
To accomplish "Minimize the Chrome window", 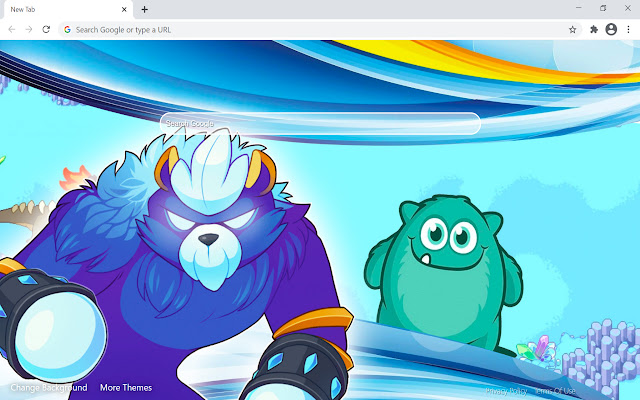I will tap(578, 8).
